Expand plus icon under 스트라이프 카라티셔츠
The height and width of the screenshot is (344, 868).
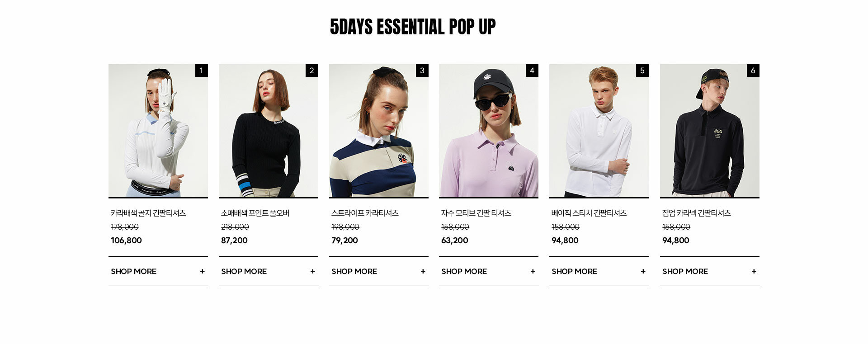[x=423, y=271]
